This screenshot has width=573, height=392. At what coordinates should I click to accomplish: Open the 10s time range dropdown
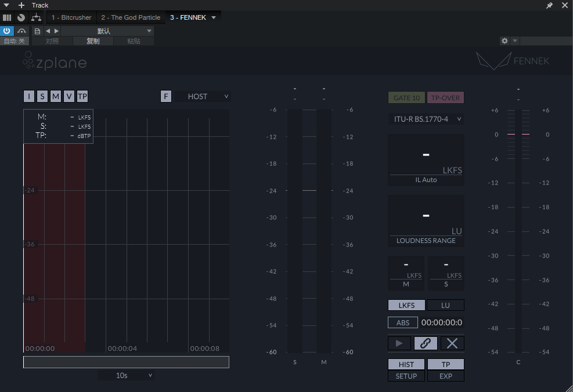[126, 375]
